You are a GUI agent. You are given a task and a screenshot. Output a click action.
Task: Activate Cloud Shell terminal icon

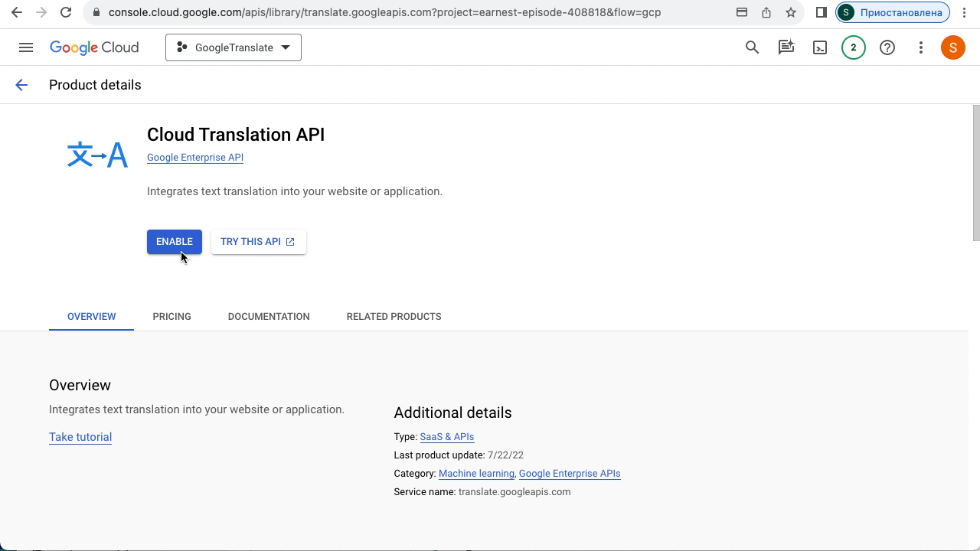click(x=819, y=47)
